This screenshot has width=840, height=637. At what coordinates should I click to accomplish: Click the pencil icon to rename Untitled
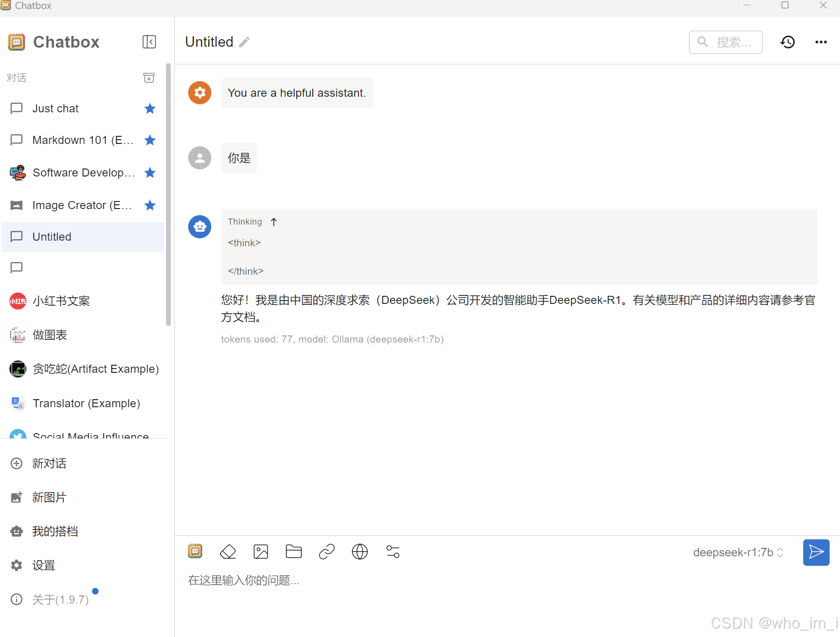244,42
